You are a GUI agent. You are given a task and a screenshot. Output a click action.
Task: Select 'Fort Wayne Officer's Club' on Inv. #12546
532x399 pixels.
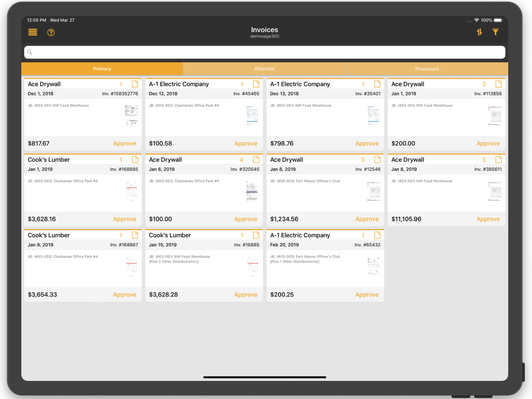[x=318, y=181]
